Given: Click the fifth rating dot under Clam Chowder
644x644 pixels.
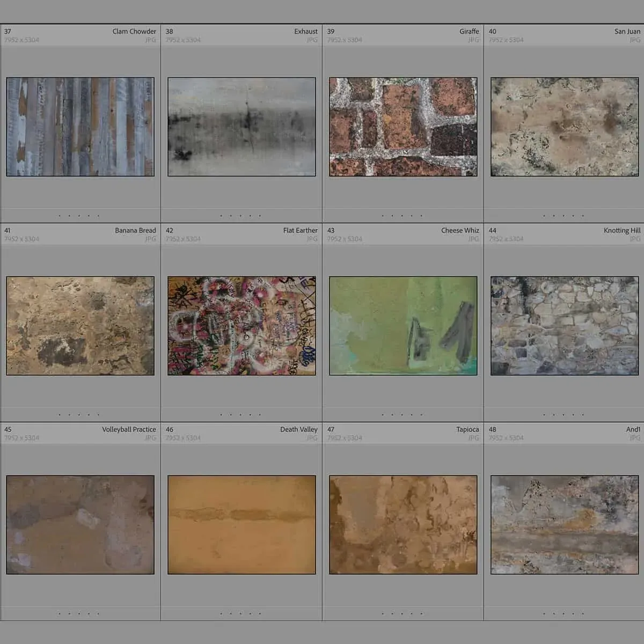Looking at the screenshot, I should point(99,216).
